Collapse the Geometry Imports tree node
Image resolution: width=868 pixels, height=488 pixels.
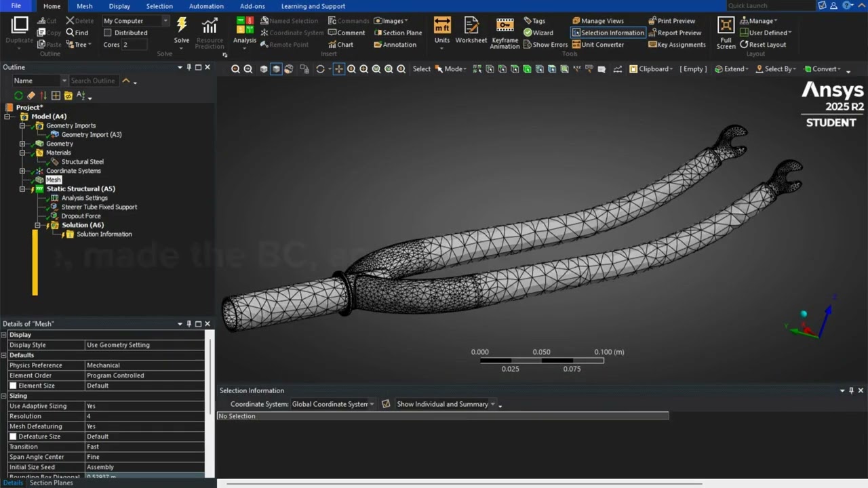[x=22, y=125]
